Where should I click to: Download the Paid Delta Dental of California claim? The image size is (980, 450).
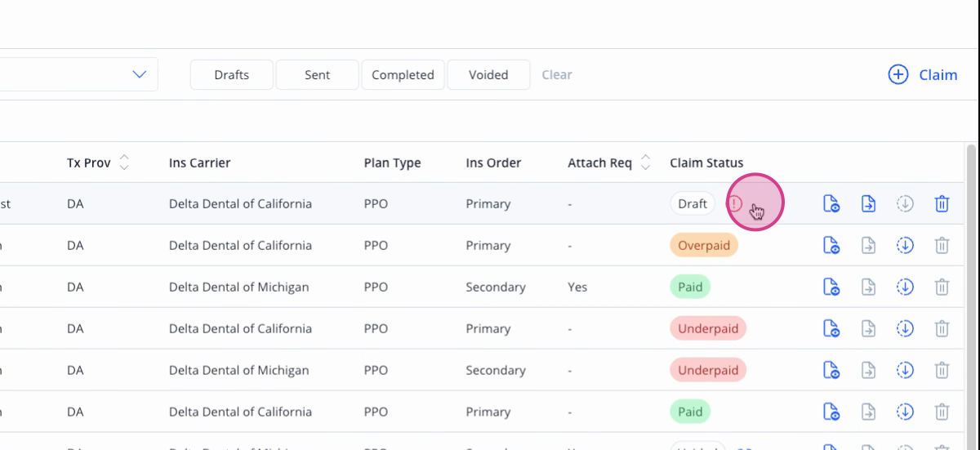pyautogui.click(x=905, y=412)
